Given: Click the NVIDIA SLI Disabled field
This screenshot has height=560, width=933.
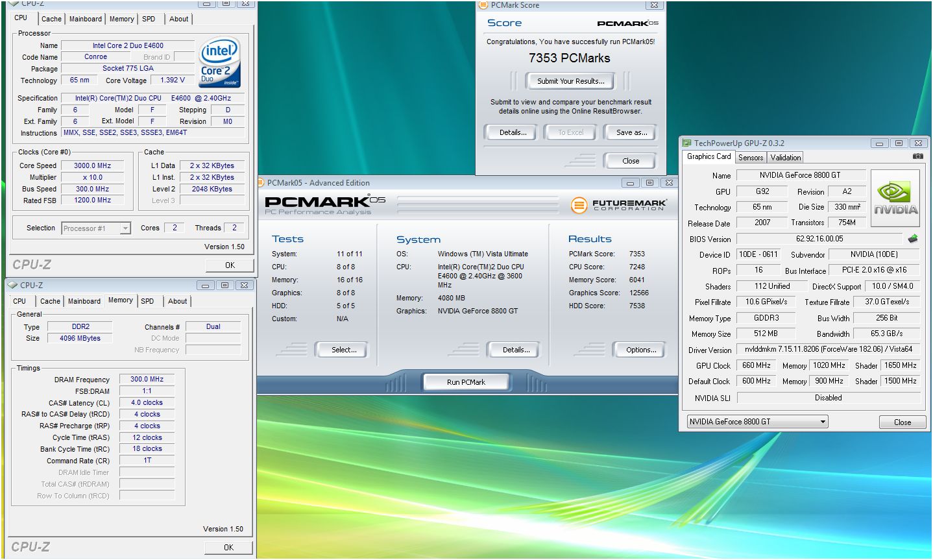Looking at the screenshot, I should (828, 398).
